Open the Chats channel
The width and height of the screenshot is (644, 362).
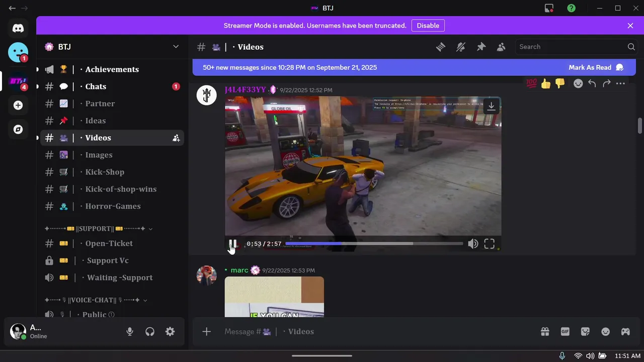click(x=112, y=86)
